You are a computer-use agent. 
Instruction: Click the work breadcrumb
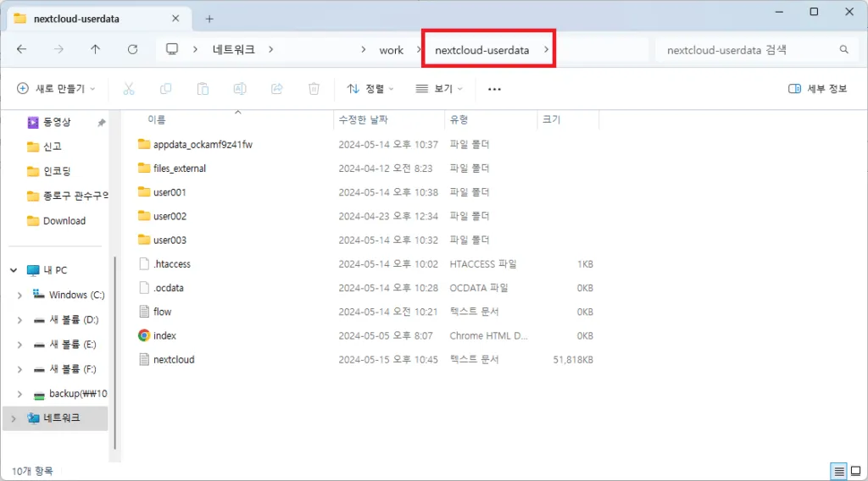(391, 50)
